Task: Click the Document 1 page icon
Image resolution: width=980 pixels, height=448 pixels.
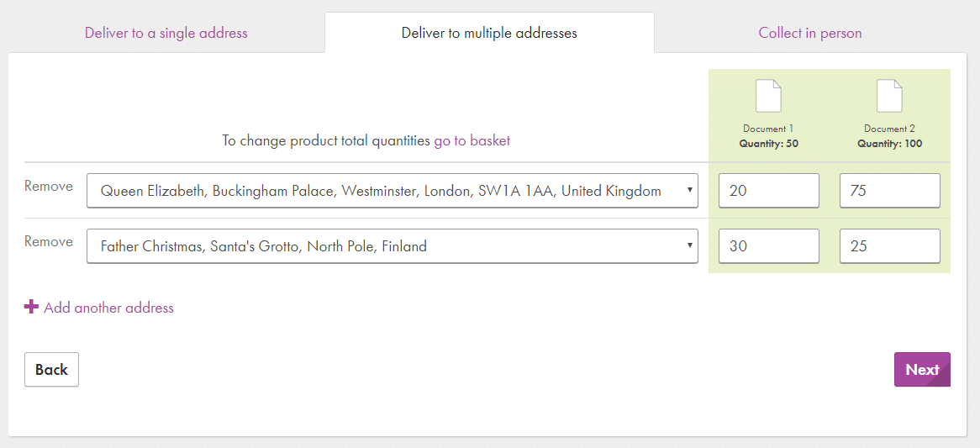Action: click(768, 96)
